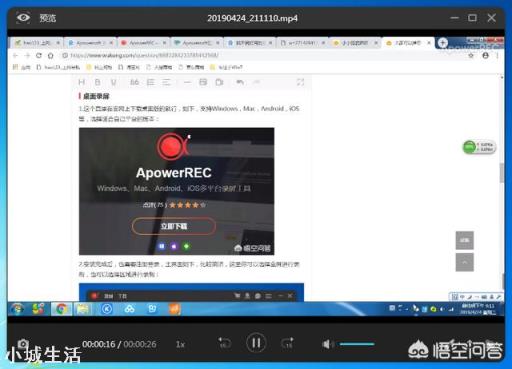Click the 立即下载 download button
This screenshot has height=369, width=512.
[x=174, y=226]
